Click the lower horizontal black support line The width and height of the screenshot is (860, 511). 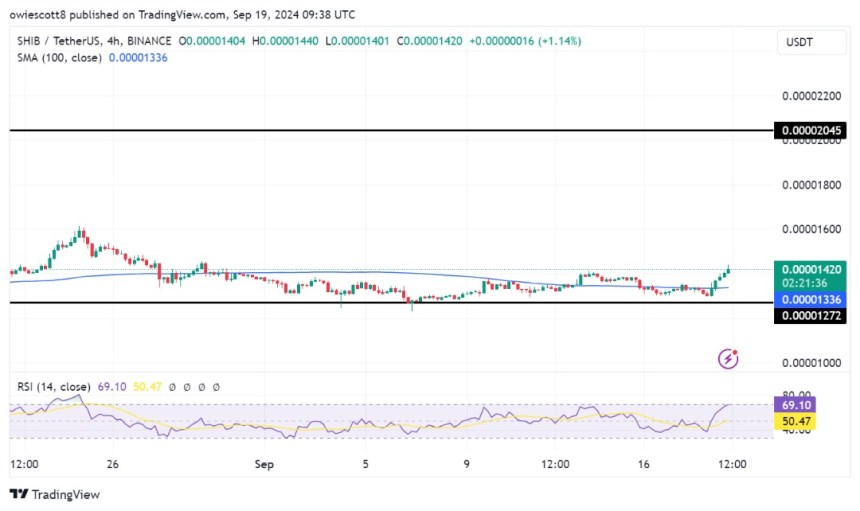click(392, 303)
